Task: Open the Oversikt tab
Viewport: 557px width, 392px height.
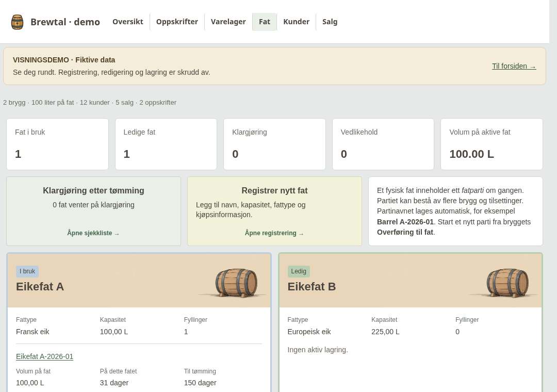Action: [128, 22]
